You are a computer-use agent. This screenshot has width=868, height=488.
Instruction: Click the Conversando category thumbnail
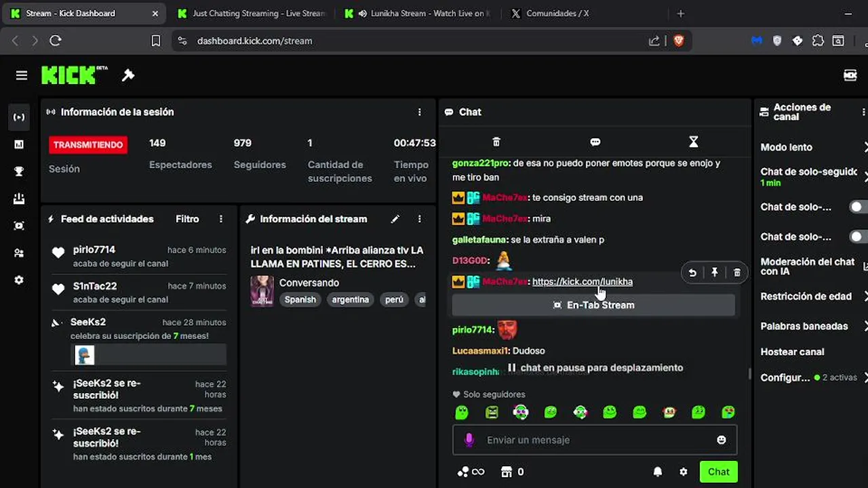click(x=262, y=291)
